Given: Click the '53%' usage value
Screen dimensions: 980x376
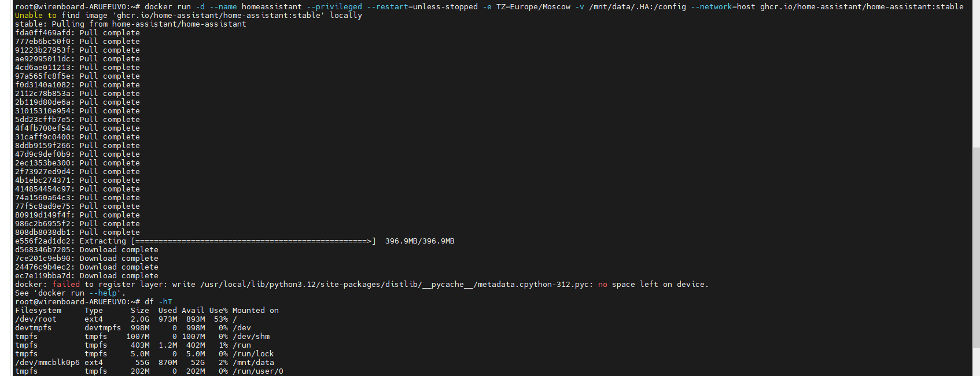Looking at the screenshot, I should point(221,319).
